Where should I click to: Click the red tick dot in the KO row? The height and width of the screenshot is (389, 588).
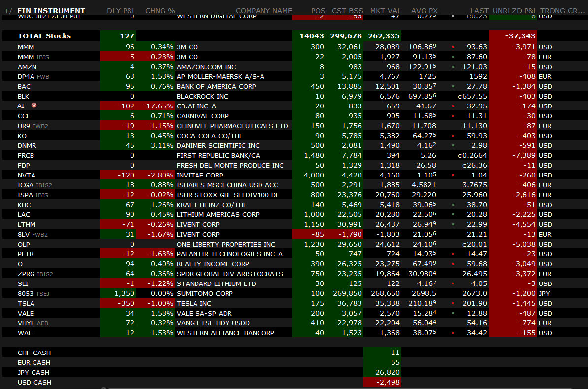click(453, 136)
